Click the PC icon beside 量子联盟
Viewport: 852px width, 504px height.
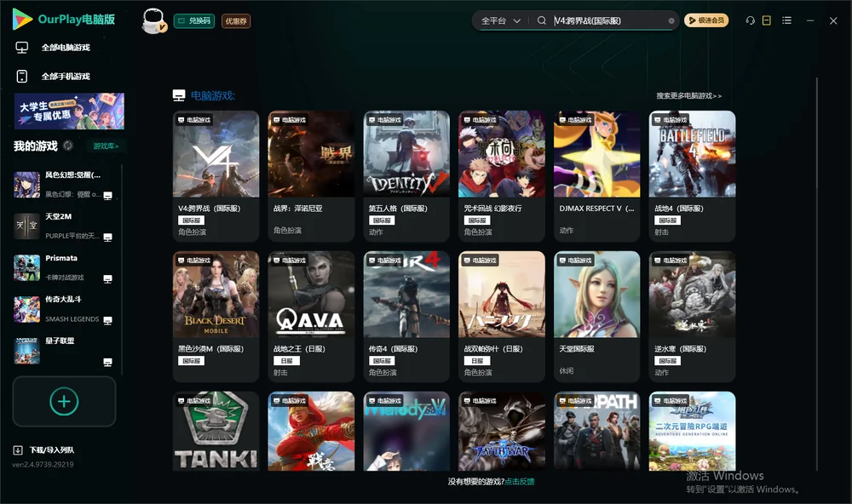(107, 363)
